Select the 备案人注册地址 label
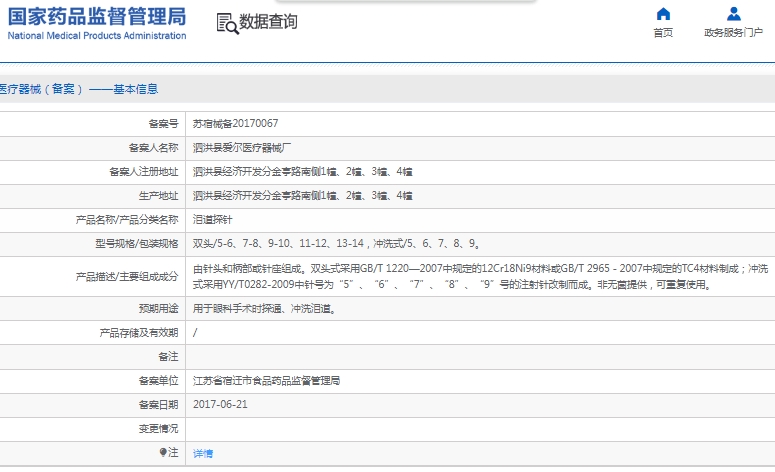775x472 pixels. click(x=143, y=172)
